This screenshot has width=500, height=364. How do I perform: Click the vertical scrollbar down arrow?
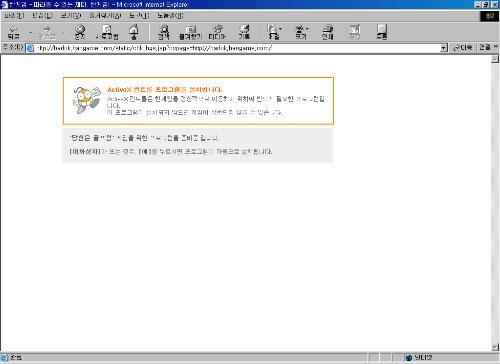pos(495,347)
